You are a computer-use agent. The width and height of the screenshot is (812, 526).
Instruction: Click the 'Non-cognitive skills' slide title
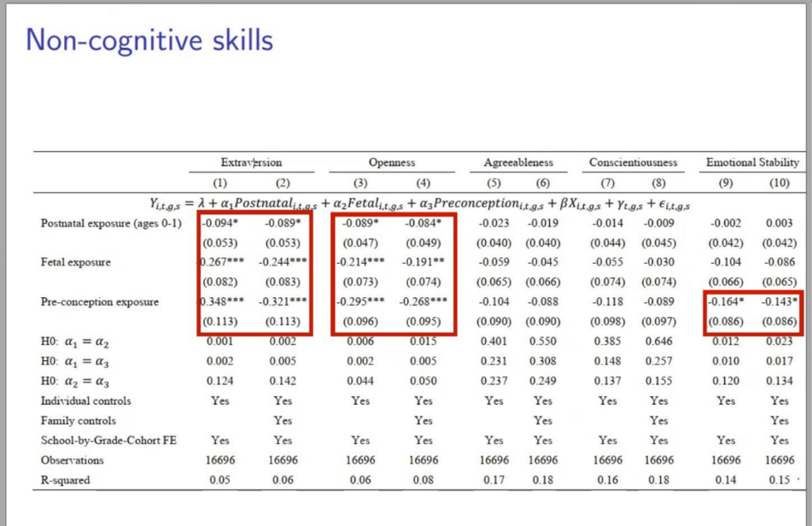pyautogui.click(x=149, y=38)
